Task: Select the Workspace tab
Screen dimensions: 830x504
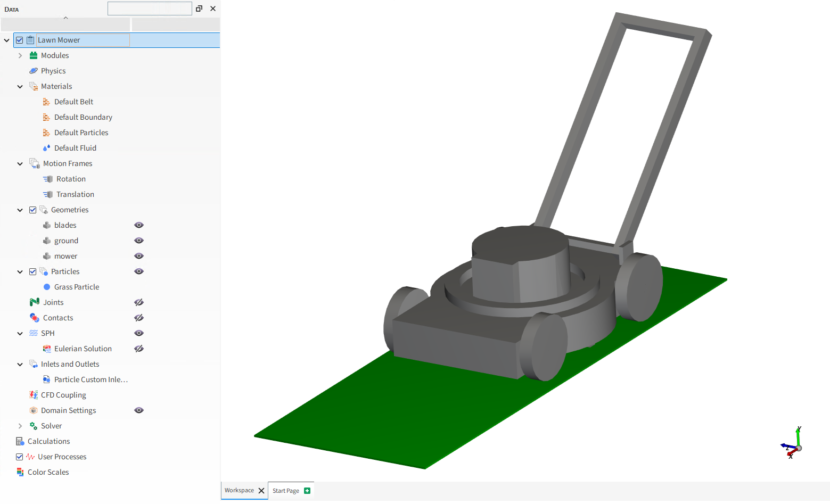Action: [x=239, y=491]
